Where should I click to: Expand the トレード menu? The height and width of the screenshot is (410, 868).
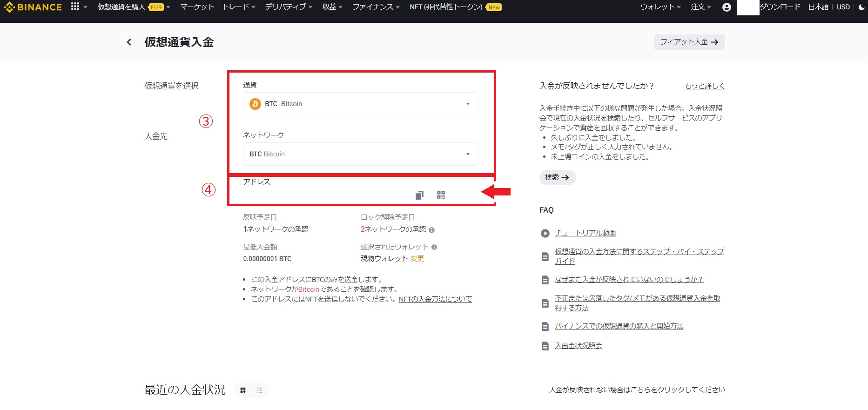coord(239,7)
